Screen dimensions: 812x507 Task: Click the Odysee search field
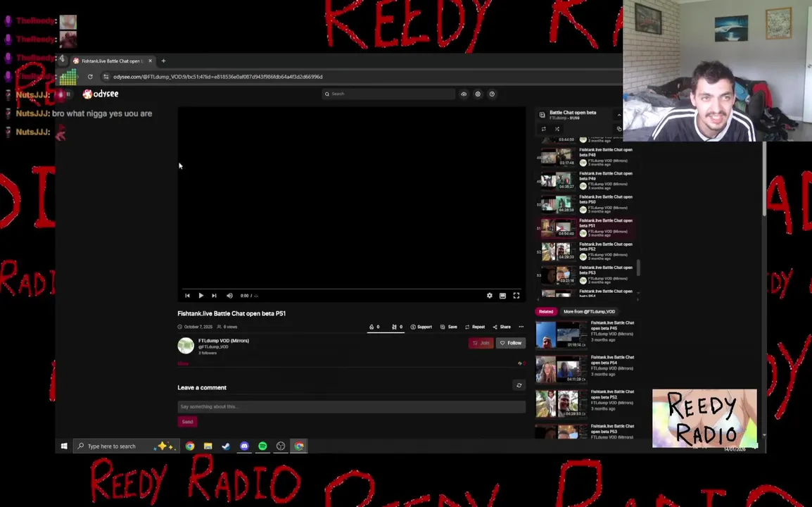[x=388, y=94]
